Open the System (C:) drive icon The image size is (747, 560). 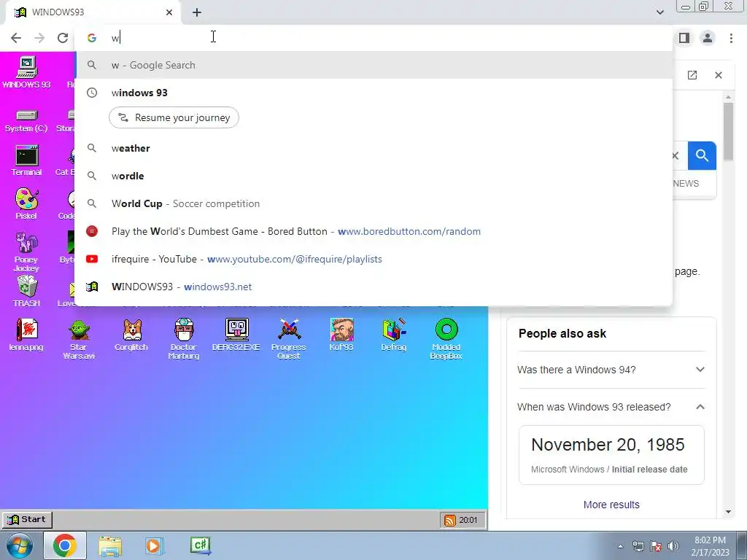(27, 121)
